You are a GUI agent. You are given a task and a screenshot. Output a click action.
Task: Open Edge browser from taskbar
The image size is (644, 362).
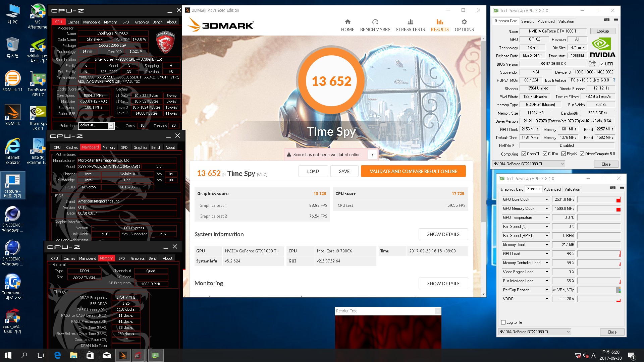tap(57, 355)
